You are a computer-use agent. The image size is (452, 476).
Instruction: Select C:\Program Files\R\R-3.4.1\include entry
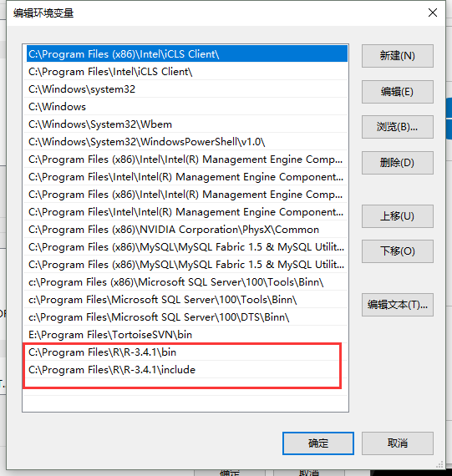click(x=185, y=370)
